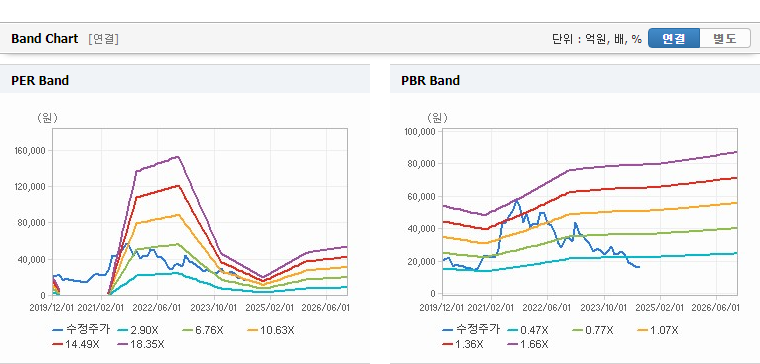The height and width of the screenshot is (364, 760).
Task: Click the 단위 : 억원, 배, % label
Action: 597,39
